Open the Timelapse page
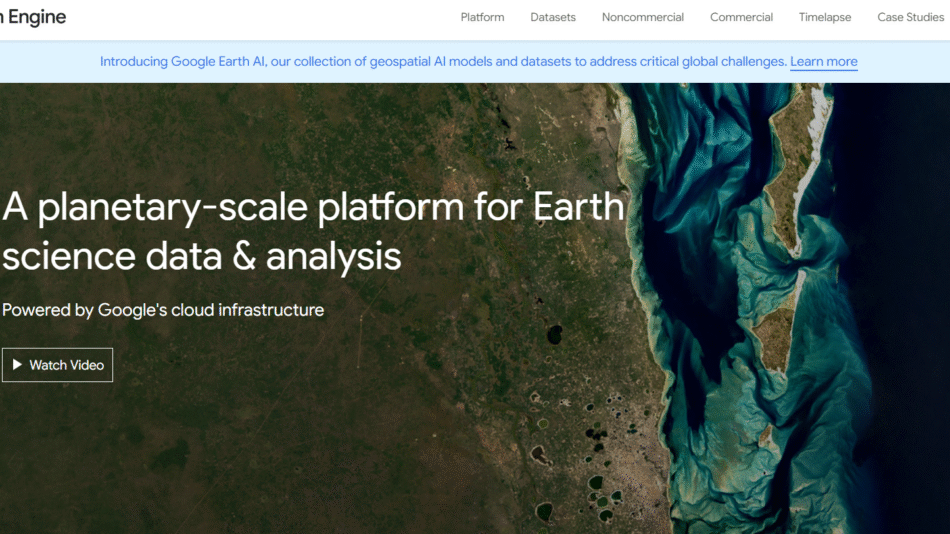Screen dimensions: 950x534 coord(825,18)
